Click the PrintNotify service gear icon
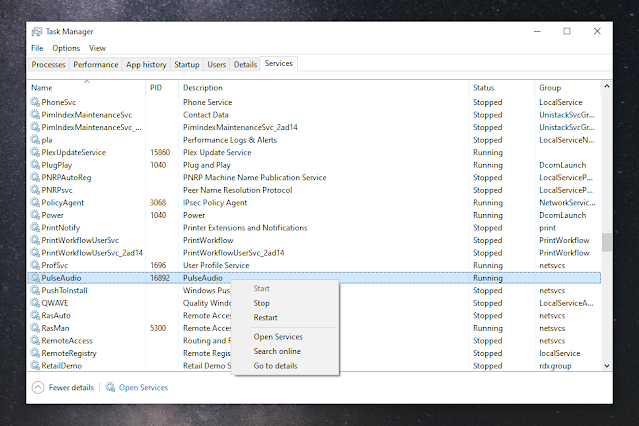This screenshot has height=426, width=639. (35, 227)
